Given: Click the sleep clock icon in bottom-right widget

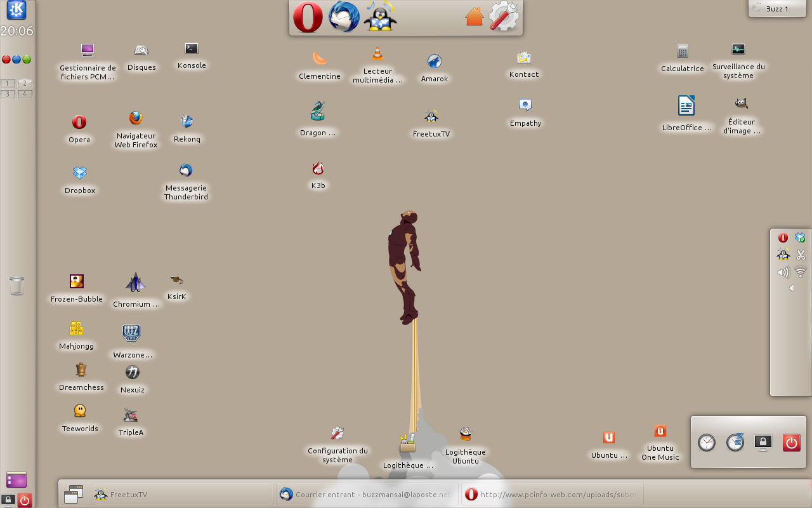Looking at the screenshot, I should pos(735,443).
